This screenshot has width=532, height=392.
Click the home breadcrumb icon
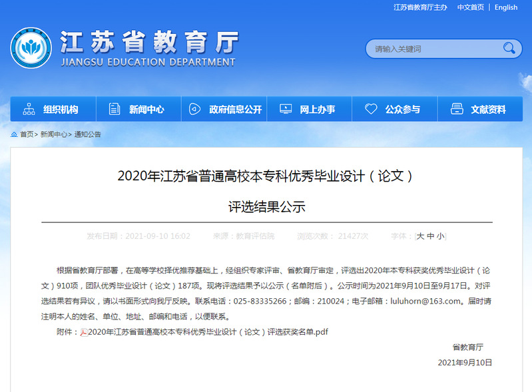point(14,134)
